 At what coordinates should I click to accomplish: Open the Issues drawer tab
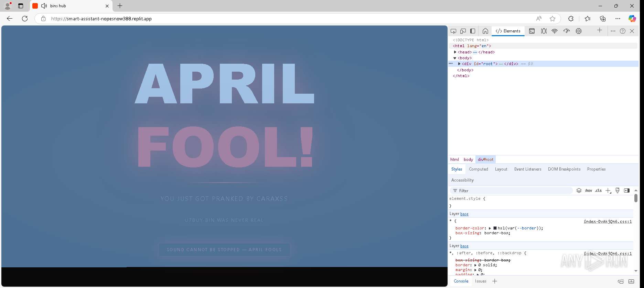coord(481,281)
